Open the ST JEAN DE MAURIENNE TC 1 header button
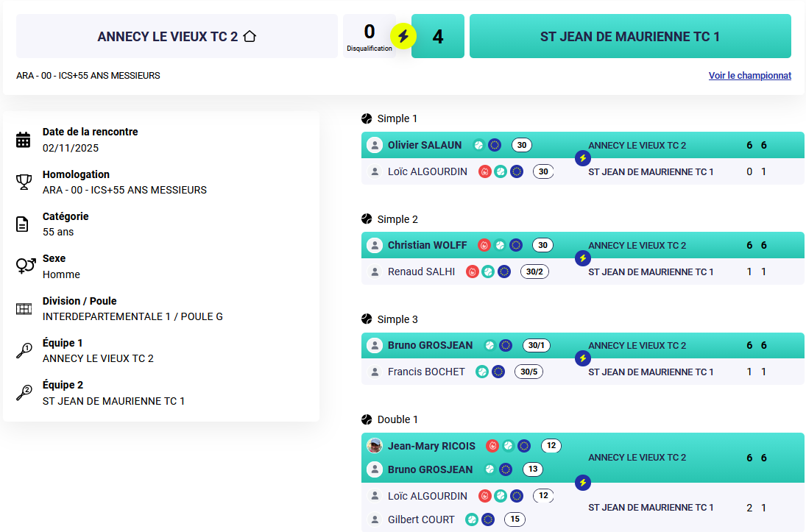The width and height of the screenshot is (806, 532). [x=630, y=36]
